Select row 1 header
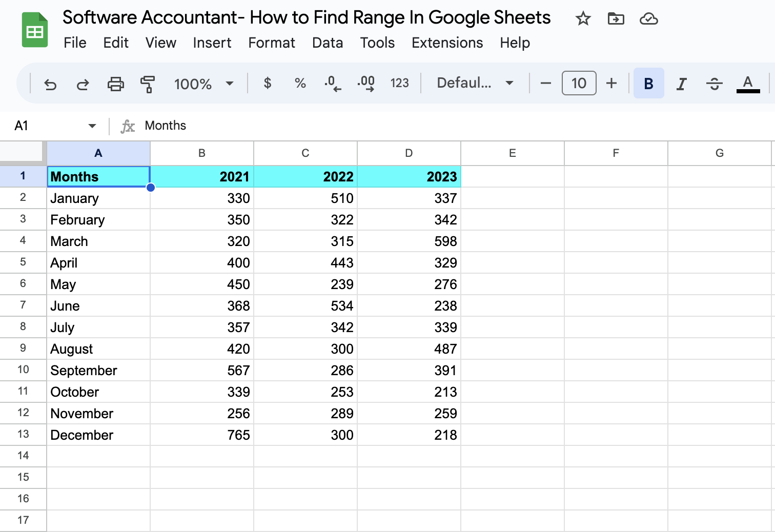This screenshot has height=532, width=775. 23,176
